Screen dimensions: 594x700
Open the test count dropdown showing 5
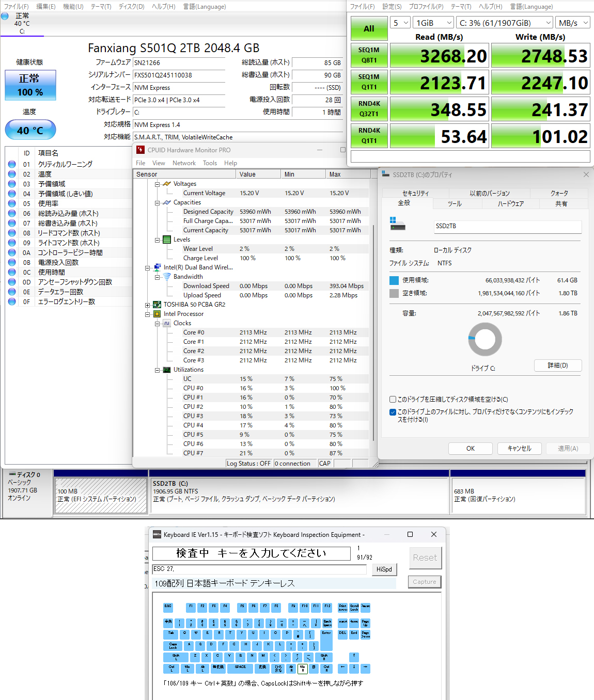(x=400, y=23)
